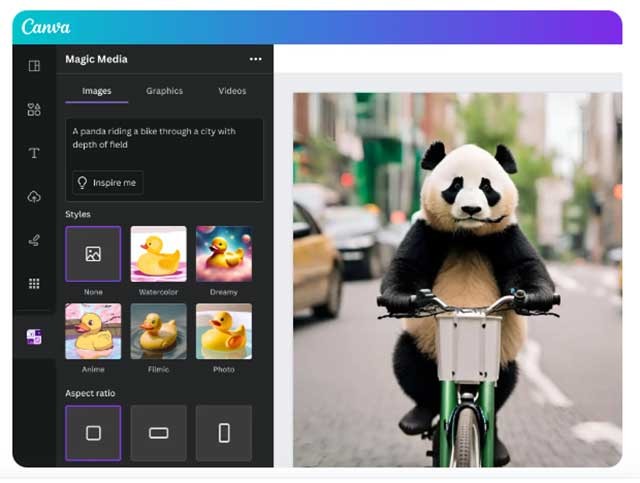Select the square aspect ratio option

(x=93, y=433)
